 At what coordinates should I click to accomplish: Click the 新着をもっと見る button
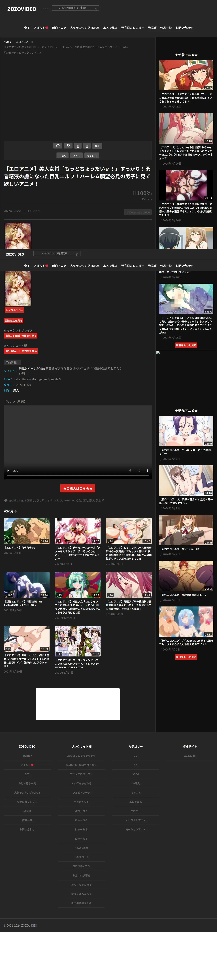186,345
